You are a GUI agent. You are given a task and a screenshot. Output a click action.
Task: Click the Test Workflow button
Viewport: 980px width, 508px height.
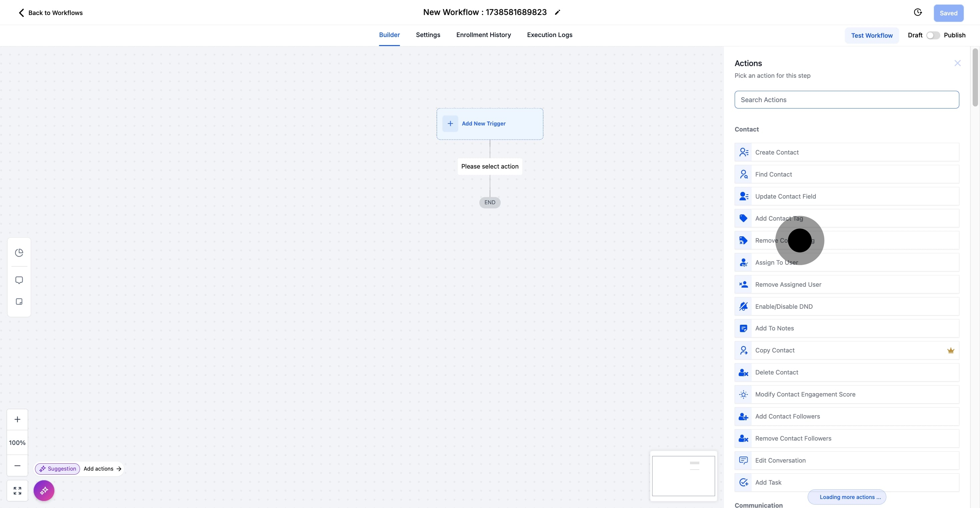pyautogui.click(x=872, y=35)
